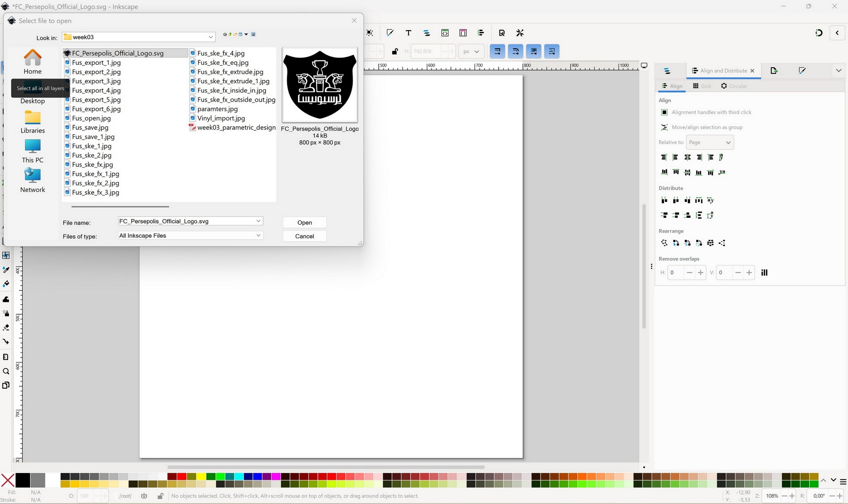Open Libraries location in file dialog

[32, 122]
